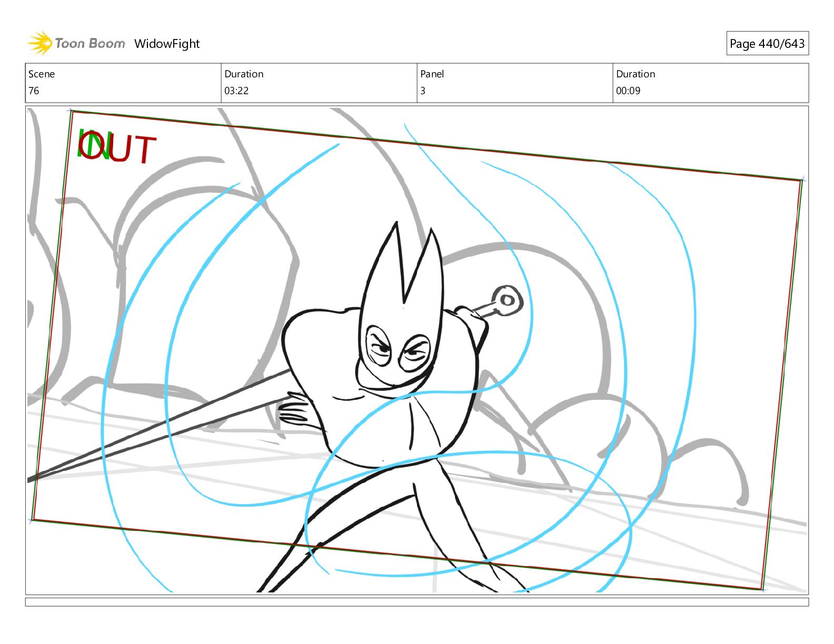Click the storyboard panel drawing
The height and width of the screenshot is (644, 834).
pyautogui.click(x=417, y=350)
